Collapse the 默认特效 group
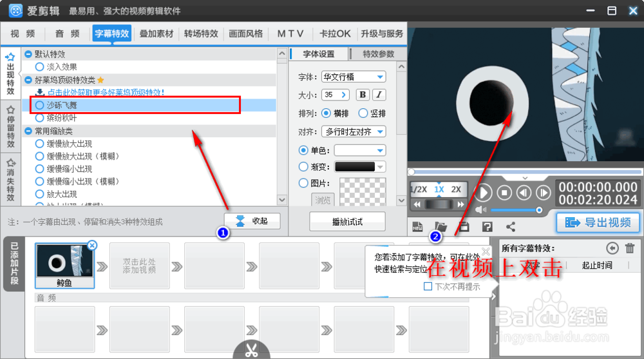644x359 pixels. point(28,54)
